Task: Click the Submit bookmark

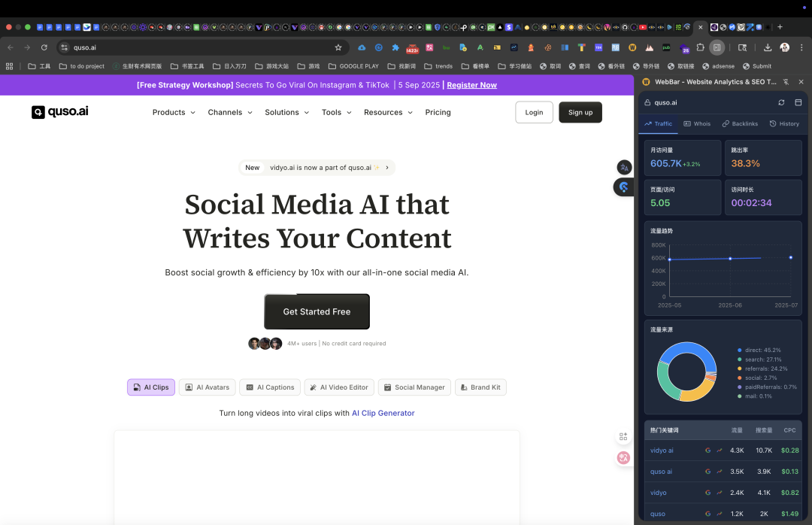Action: 756,66
